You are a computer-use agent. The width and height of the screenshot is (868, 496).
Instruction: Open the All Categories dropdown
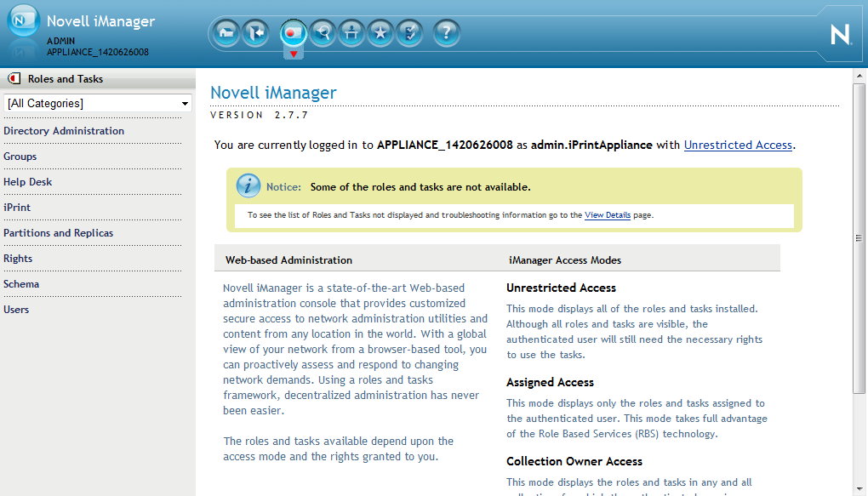point(97,103)
